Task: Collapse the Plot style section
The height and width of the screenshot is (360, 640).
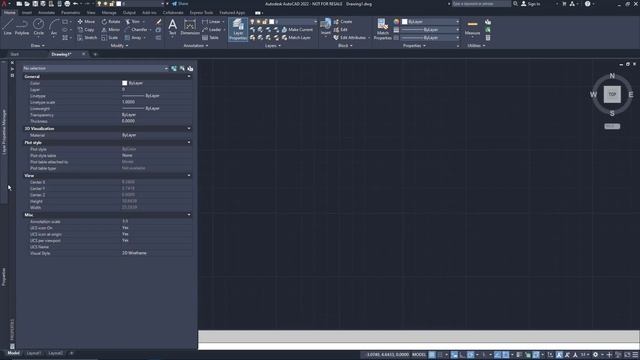Action: click(x=189, y=142)
